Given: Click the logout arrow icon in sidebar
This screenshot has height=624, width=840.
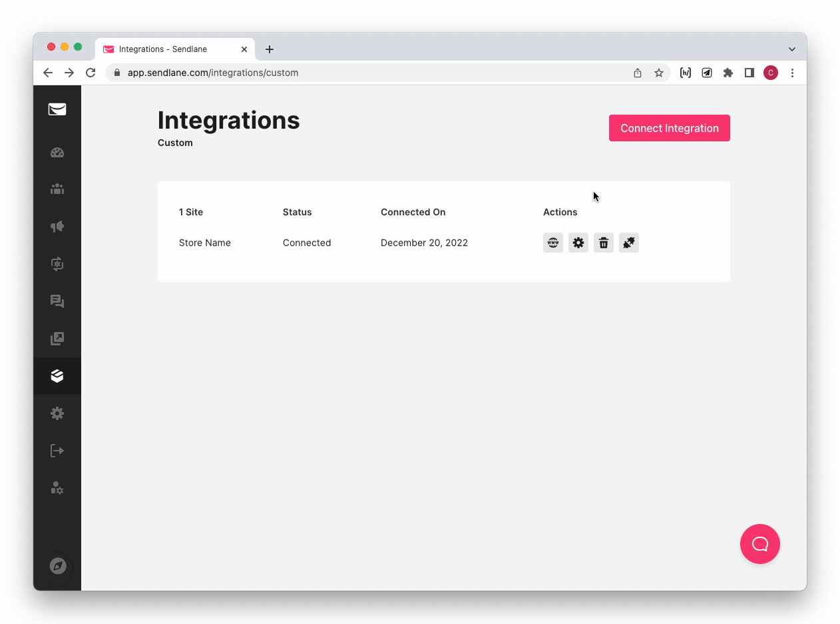Looking at the screenshot, I should pos(57,451).
